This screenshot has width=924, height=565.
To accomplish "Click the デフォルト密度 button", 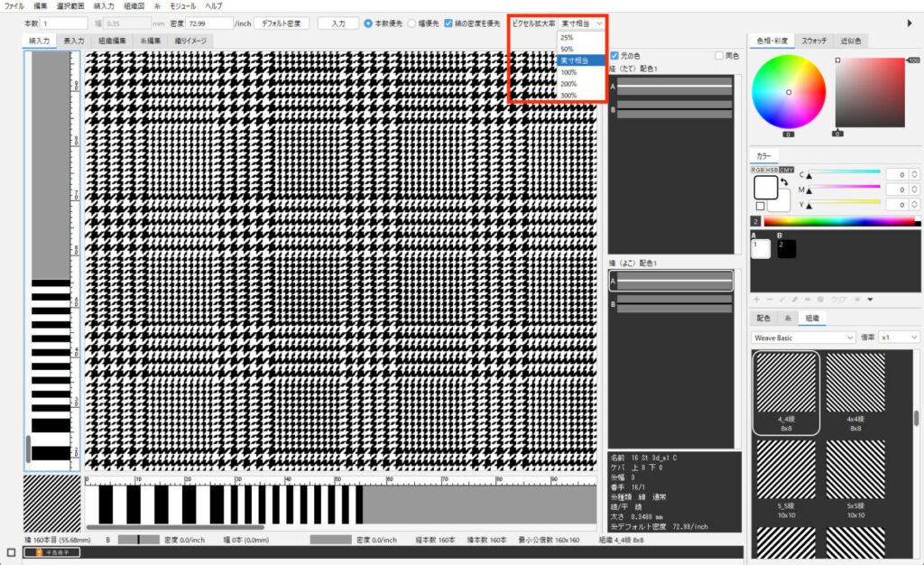I will [x=282, y=23].
